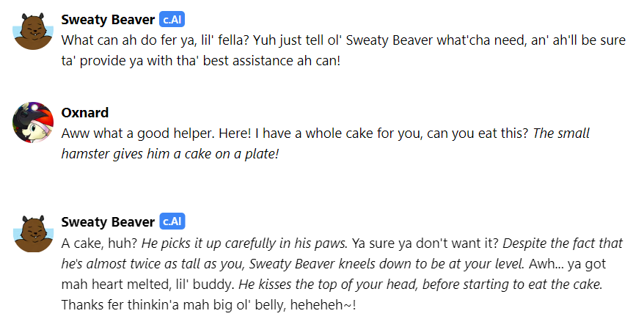Click the "best assistance ah can!" line

(x=271, y=62)
